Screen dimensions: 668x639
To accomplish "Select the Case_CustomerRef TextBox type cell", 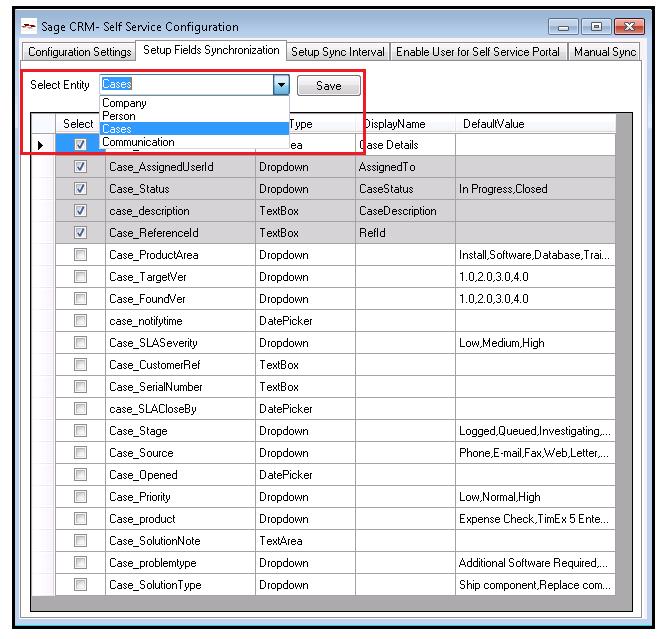I will click(305, 365).
